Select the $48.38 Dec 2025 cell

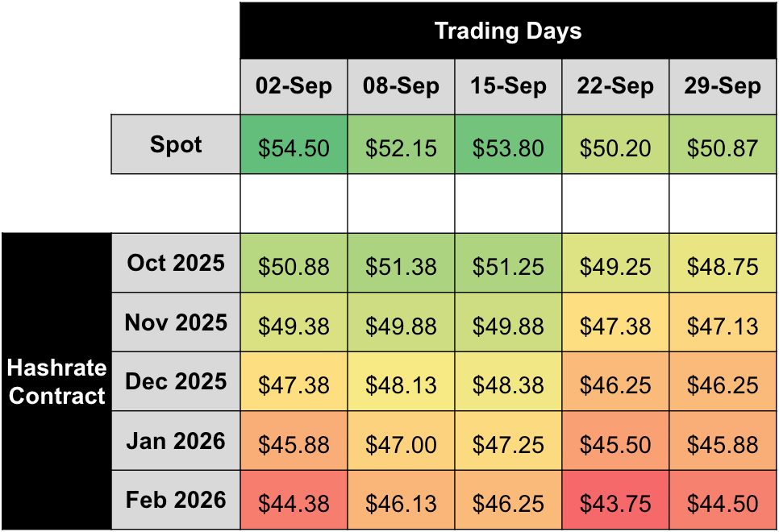point(508,385)
